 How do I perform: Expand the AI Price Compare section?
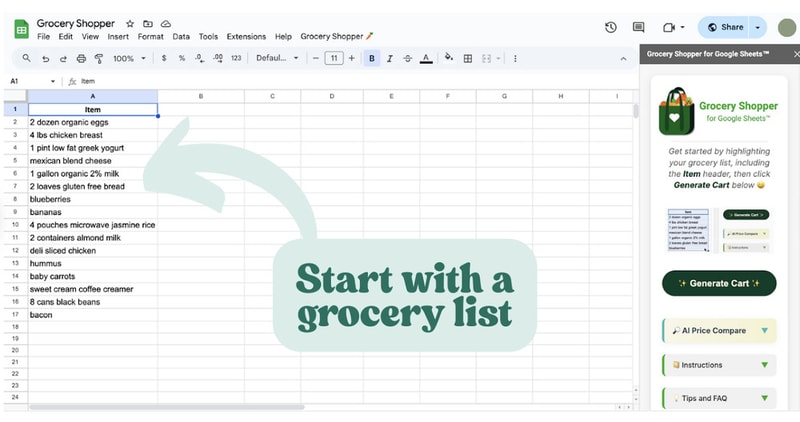point(719,331)
